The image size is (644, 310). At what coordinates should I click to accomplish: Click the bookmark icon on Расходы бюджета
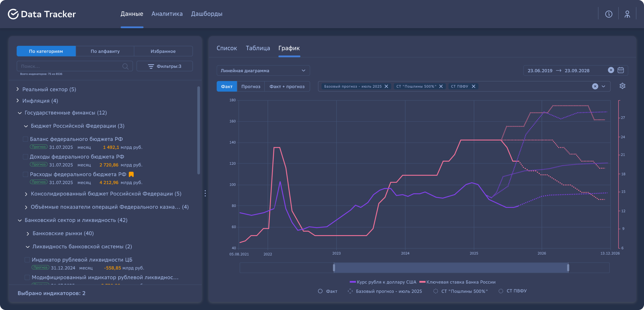tap(131, 174)
